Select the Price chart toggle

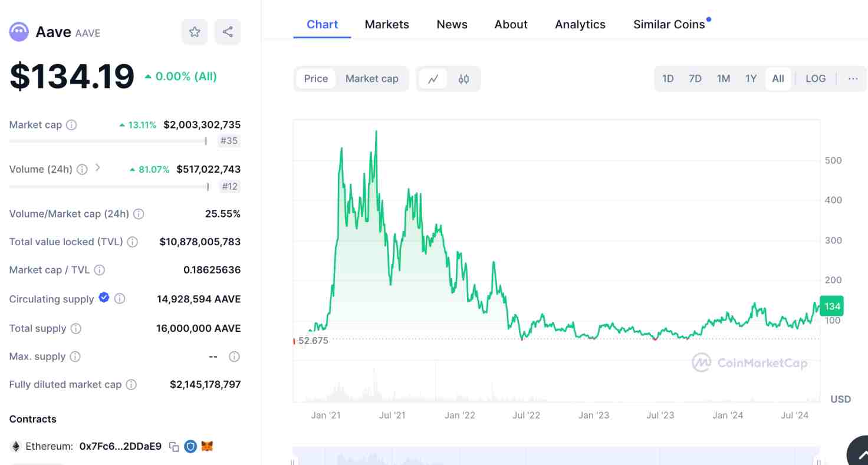pyautogui.click(x=316, y=78)
